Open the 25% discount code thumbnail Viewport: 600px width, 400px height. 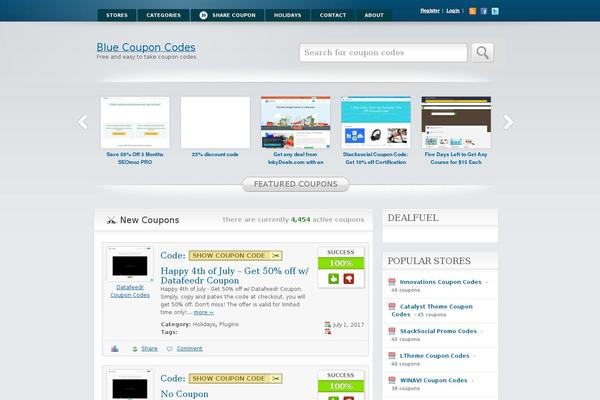[215, 122]
